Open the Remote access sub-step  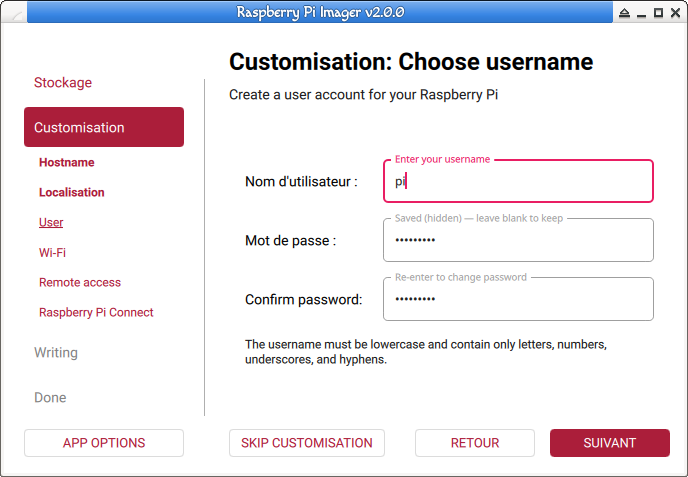pyautogui.click(x=80, y=283)
